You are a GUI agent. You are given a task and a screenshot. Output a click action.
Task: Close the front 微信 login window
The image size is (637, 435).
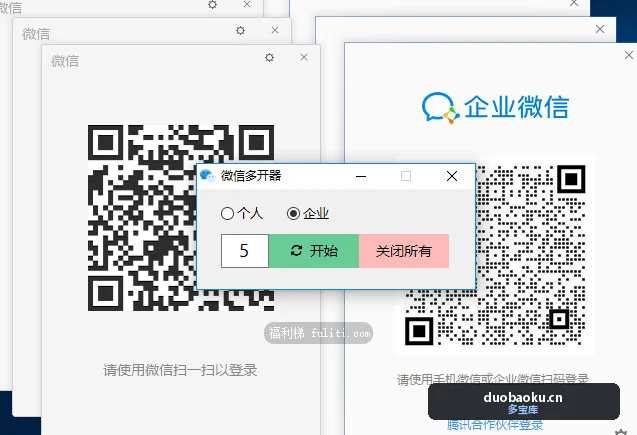click(304, 57)
